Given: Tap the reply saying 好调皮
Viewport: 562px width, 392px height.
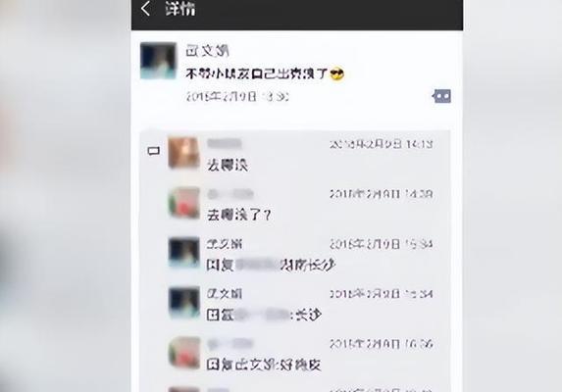Looking at the screenshot, I should (264, 365).
